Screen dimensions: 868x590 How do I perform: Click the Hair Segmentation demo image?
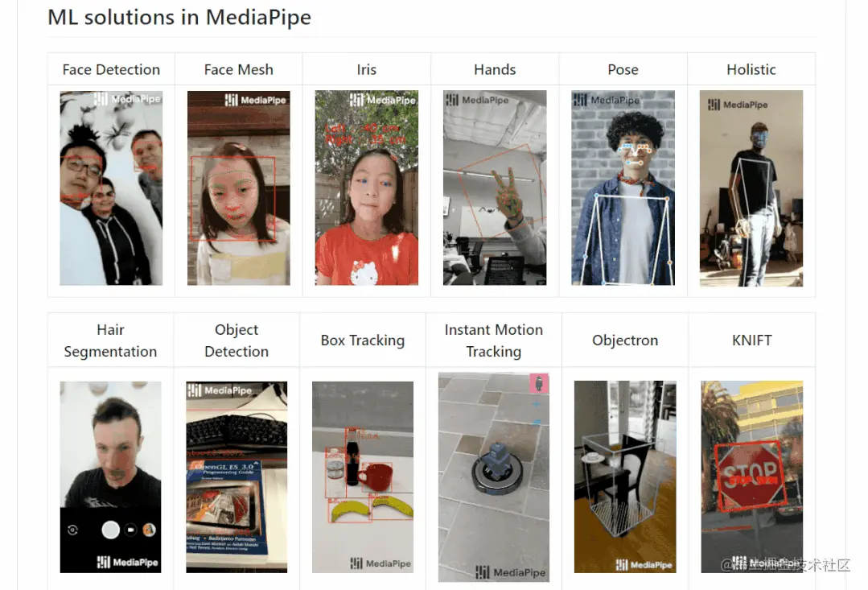click(x=111, y=477)
